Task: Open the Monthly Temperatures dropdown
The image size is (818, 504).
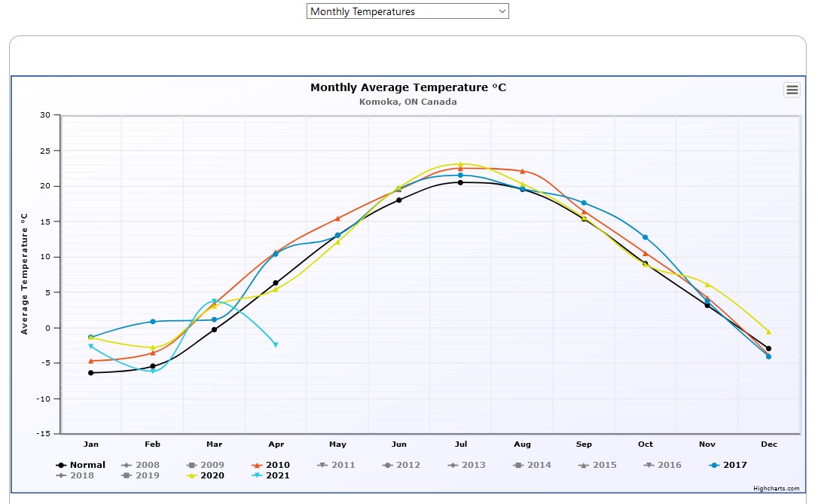Action: tap(407, 11)
